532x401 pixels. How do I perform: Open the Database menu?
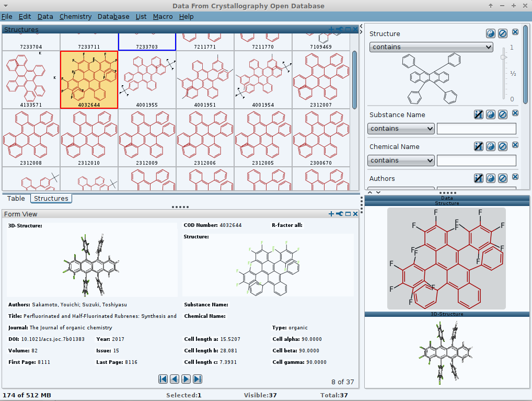pos(113,17)
